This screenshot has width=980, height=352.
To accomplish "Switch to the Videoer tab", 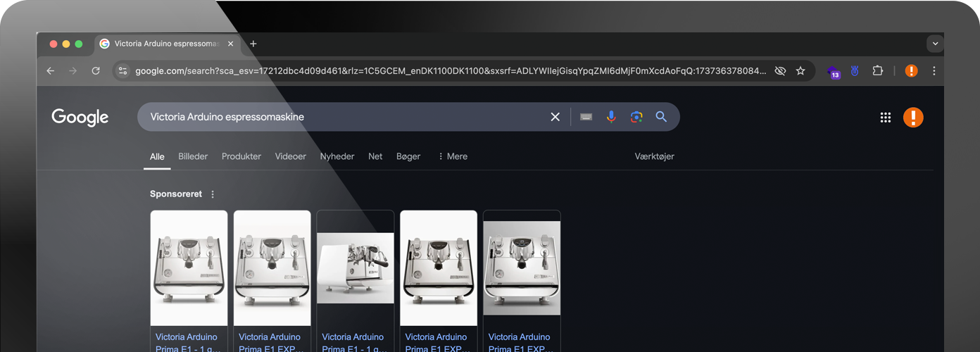I will pyautogui.click(x=291, y=156).
